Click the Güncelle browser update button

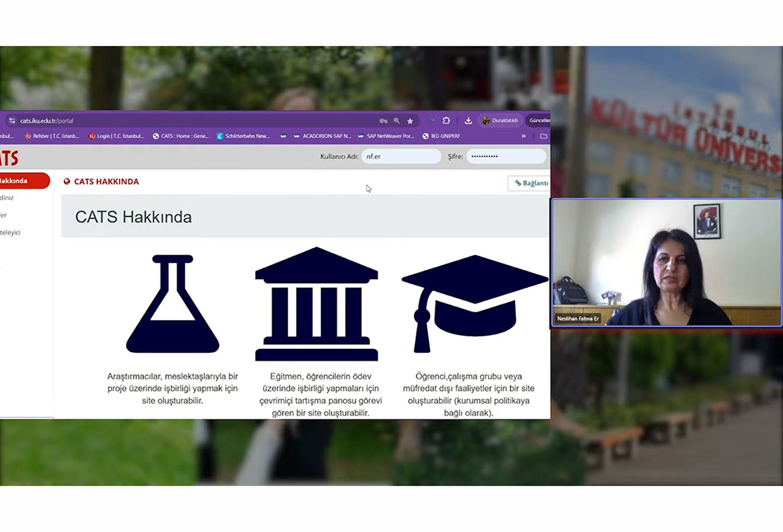point(539,120)
